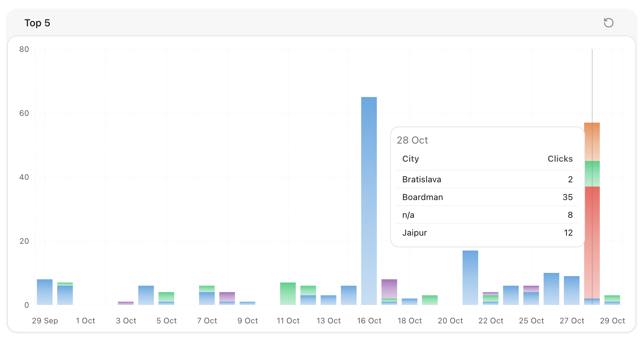Select the small blue bar at 18 Oct
The image size is (644, 339).
tap(410, 302)
